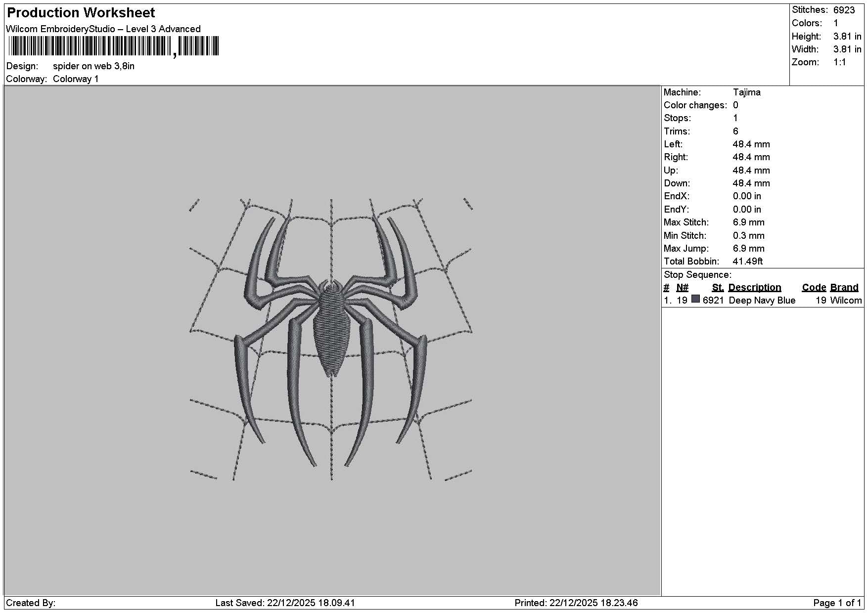The image size is (868, 613).
Task: Select the "Color changes:" label
Action: coord(695,105)
